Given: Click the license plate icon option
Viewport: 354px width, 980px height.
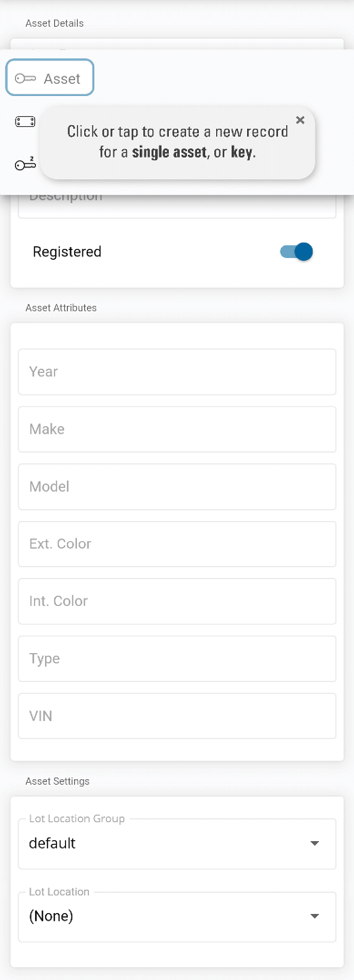Looking at the screenshot, I should (x=25, y=122).
